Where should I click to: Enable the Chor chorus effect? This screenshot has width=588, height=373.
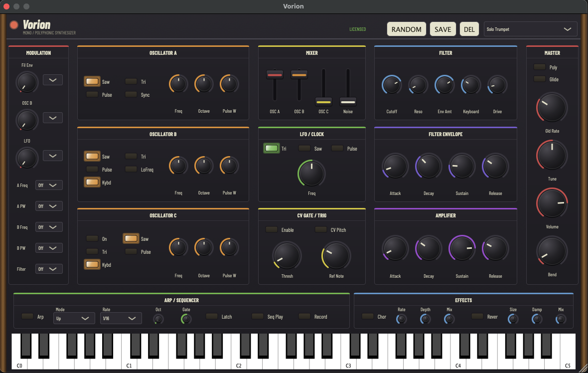[368, 316]
